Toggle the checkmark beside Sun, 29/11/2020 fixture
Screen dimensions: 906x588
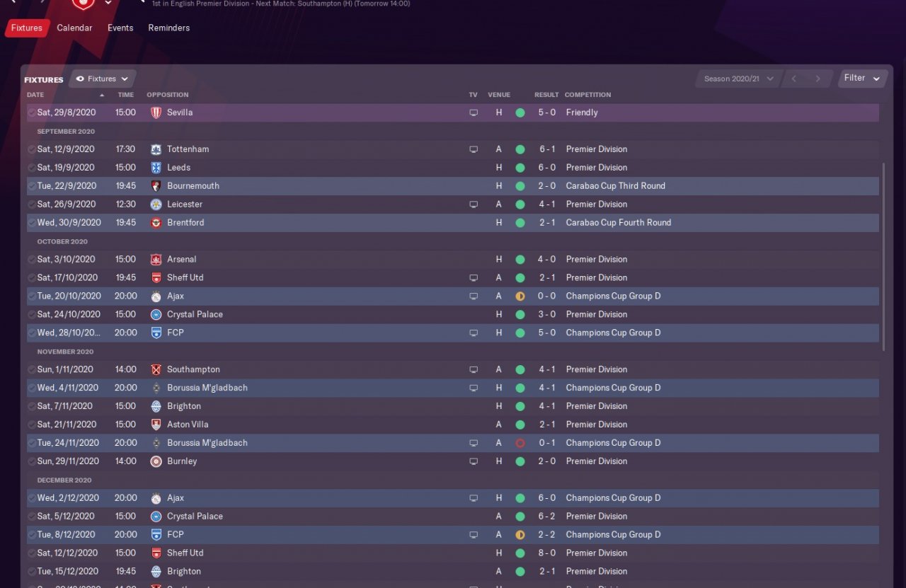tap(31, 461)
